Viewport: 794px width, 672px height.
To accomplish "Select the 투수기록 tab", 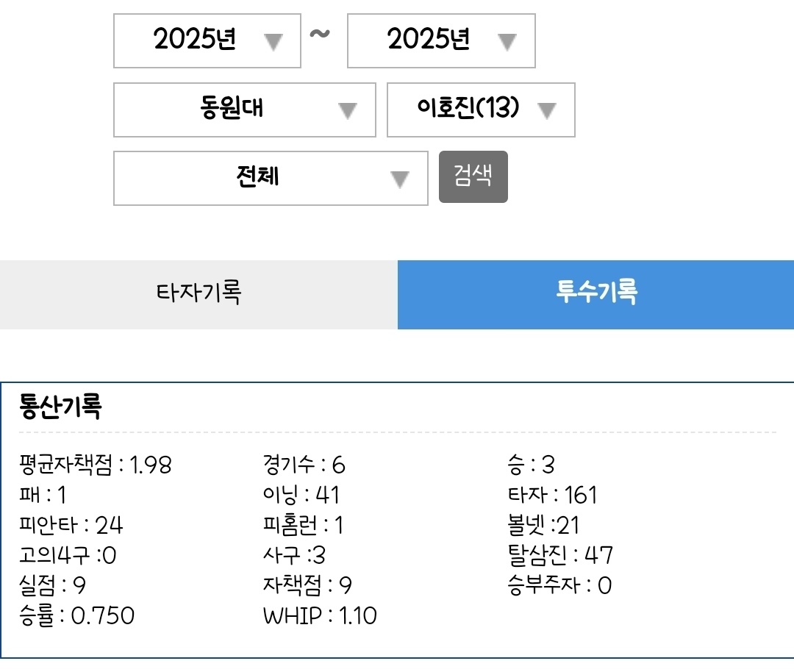I will tap(595, 294).
